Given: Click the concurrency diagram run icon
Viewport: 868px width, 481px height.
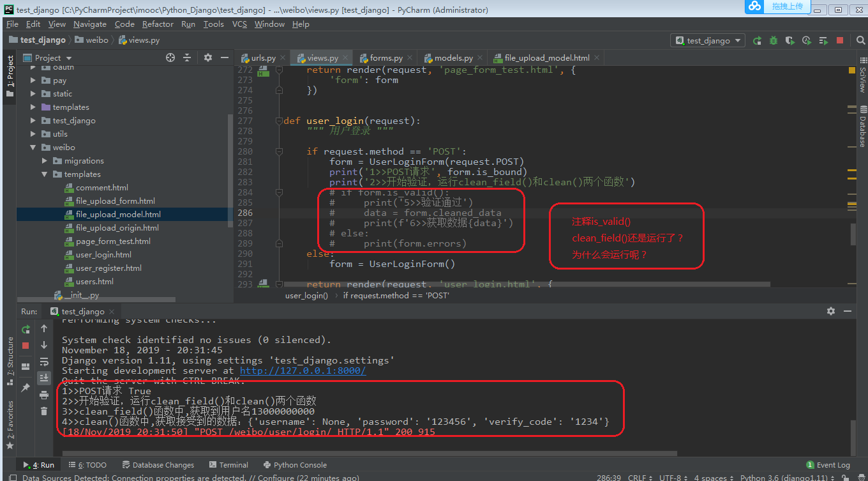Looking at the screenshot, I should (823, 40).
